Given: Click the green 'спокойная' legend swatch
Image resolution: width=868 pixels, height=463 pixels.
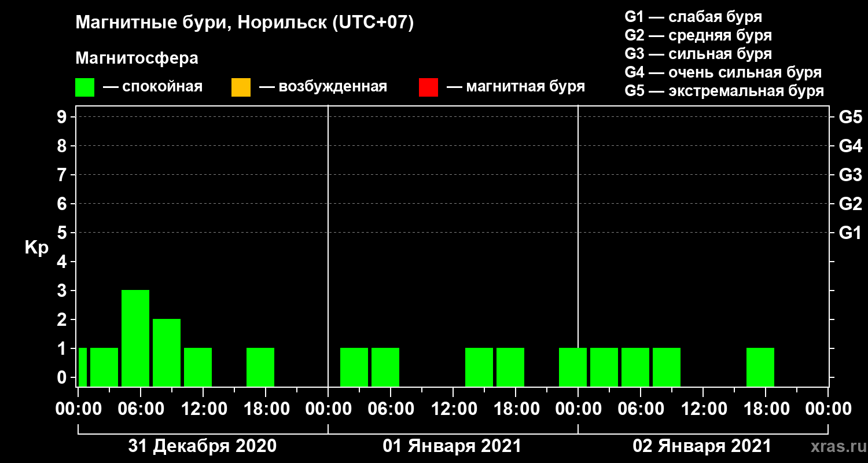Looking at the screenshot, I should pyautogui.click(x=84, y=87).
